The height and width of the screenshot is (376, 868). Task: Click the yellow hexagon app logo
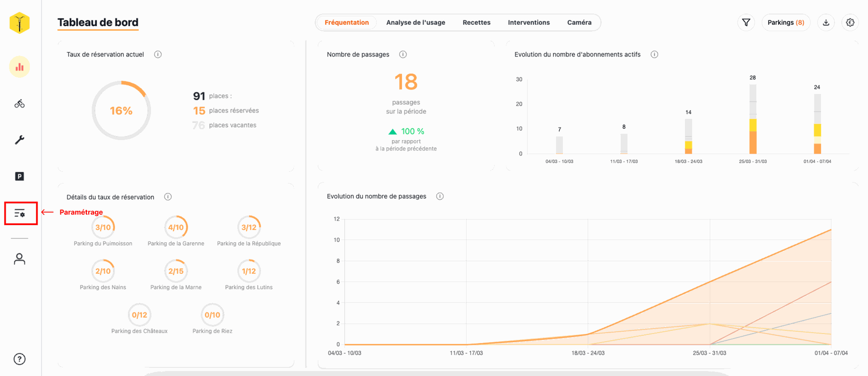tap(19, 23)
